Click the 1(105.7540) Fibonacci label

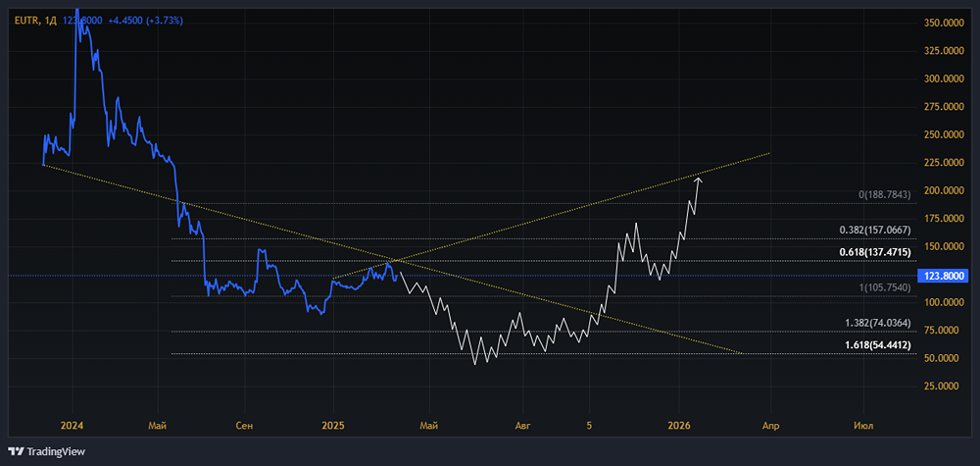pos(884,287)
